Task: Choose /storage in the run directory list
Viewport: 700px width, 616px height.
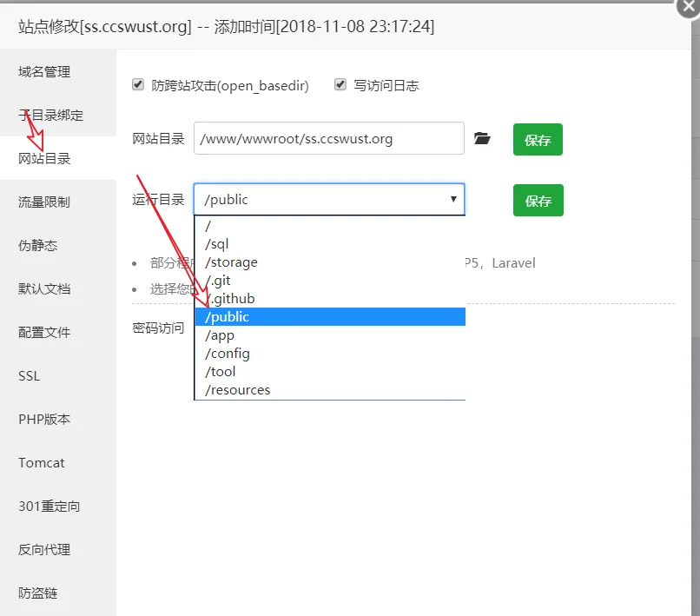Action: (330, 262)
